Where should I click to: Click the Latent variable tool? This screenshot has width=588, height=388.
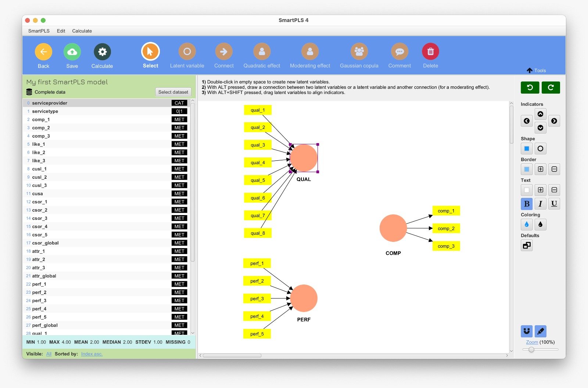pos(187,52)
